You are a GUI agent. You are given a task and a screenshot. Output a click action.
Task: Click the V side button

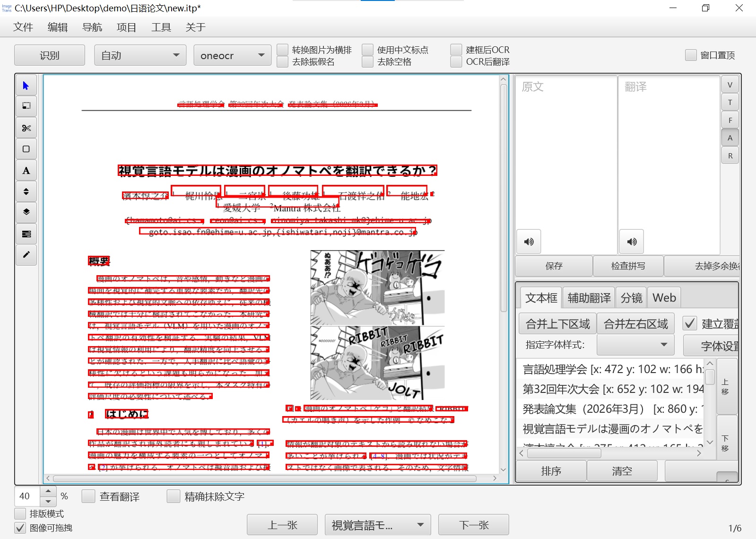pyautogui.click(x=730, y=85)
